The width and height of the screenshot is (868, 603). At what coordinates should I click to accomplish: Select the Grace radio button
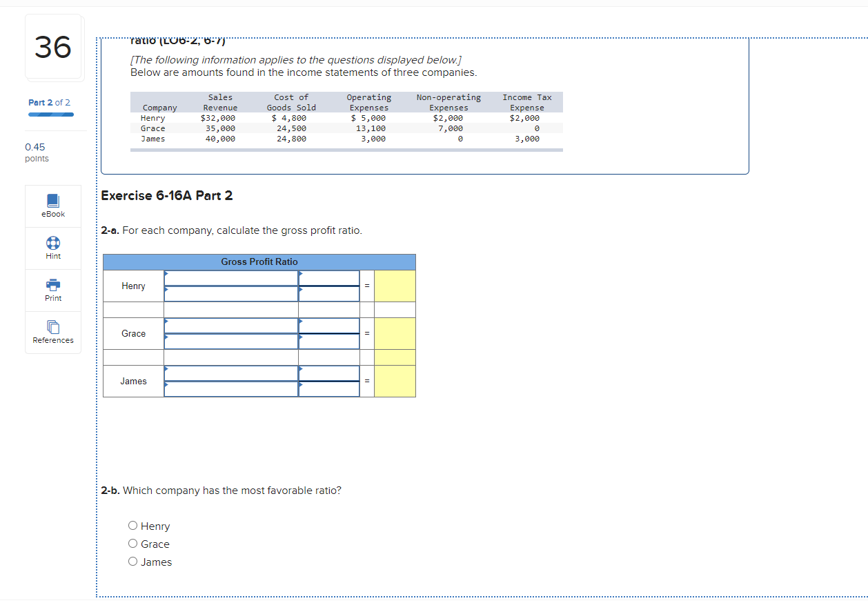coord(132,543)
